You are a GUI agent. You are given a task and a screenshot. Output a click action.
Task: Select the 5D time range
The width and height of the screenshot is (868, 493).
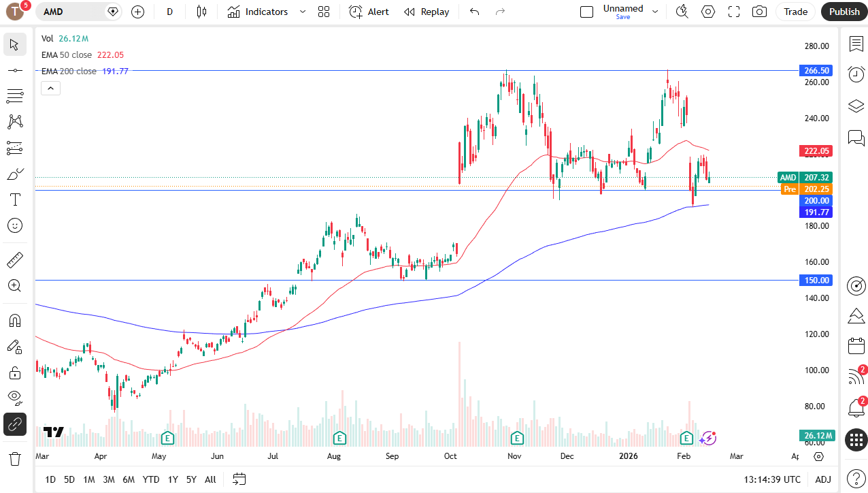point(69,479)
